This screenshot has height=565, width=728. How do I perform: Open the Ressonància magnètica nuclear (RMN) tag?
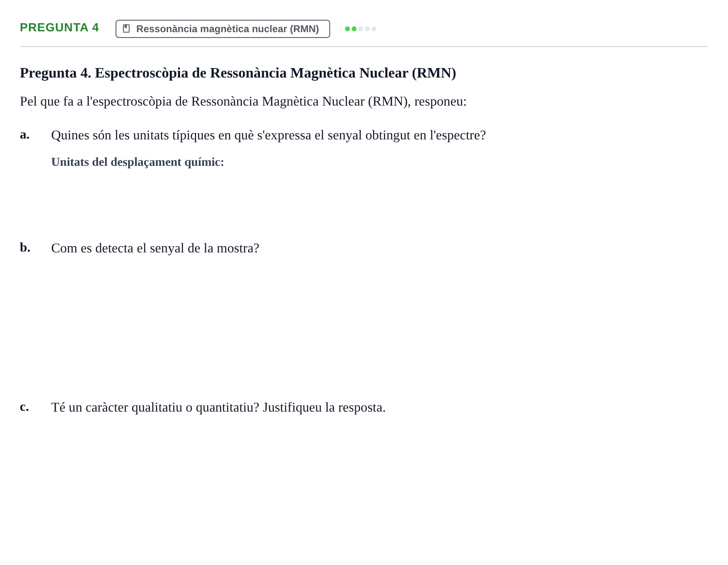(223, 29)
